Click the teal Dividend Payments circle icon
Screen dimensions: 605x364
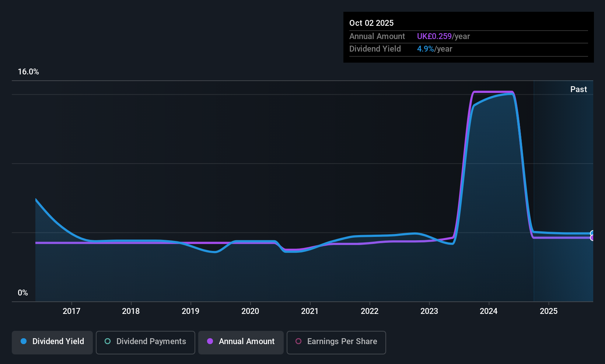click(108, 342)
